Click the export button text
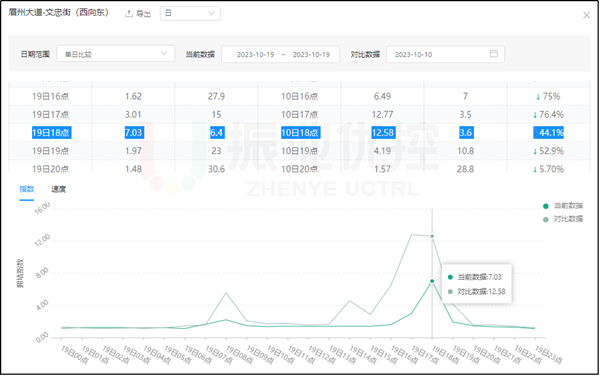The height and width of the screenshot is (376, 600). click(x=143, y=14)
